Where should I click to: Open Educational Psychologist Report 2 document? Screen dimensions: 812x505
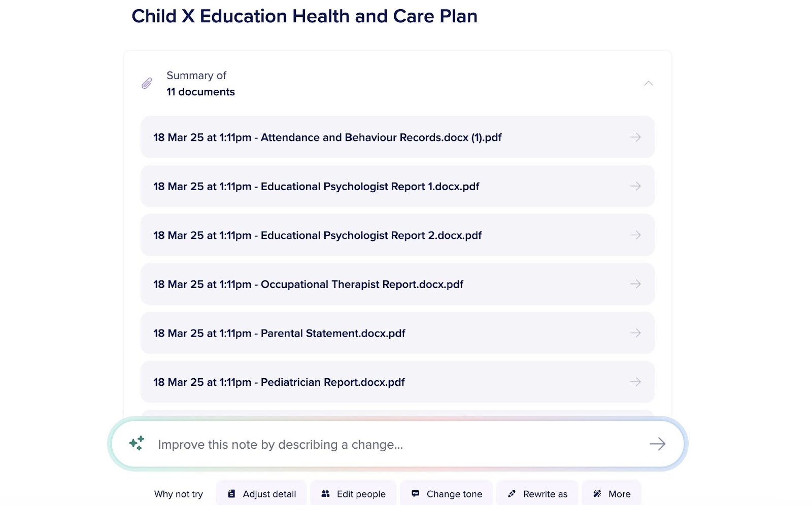(317, 235)
